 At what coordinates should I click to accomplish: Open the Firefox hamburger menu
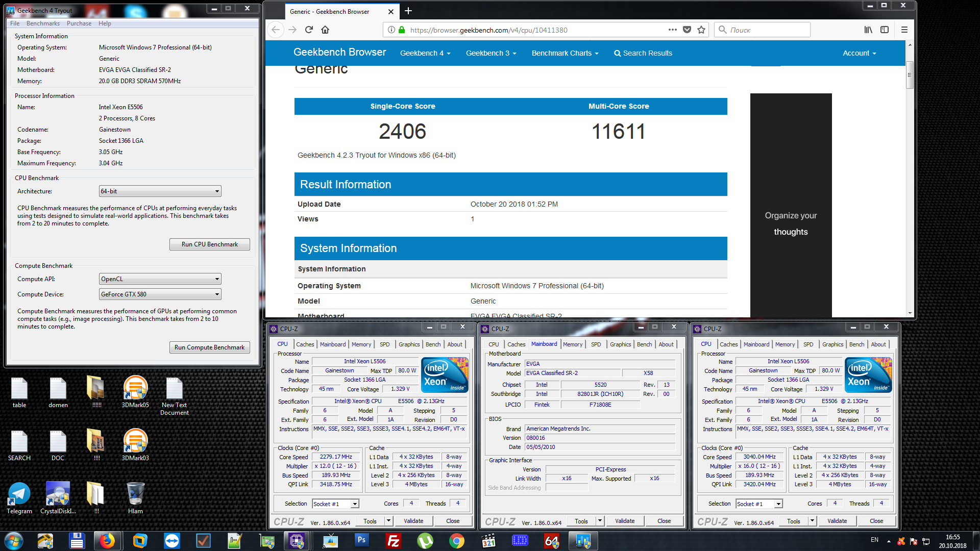(x=904, y=30)
